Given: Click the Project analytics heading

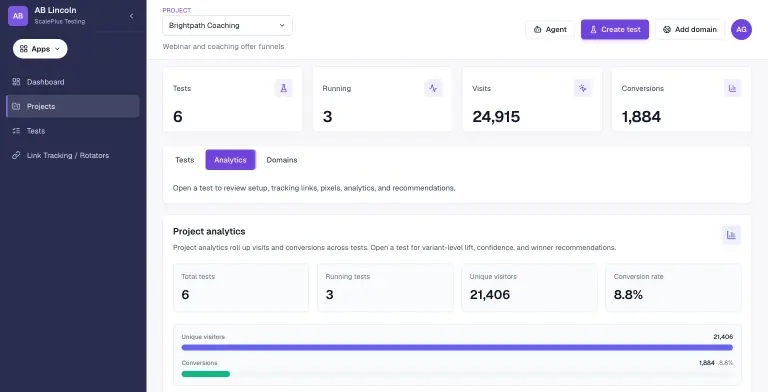Looking at the screenshot, I should click(x=209, y=231).
